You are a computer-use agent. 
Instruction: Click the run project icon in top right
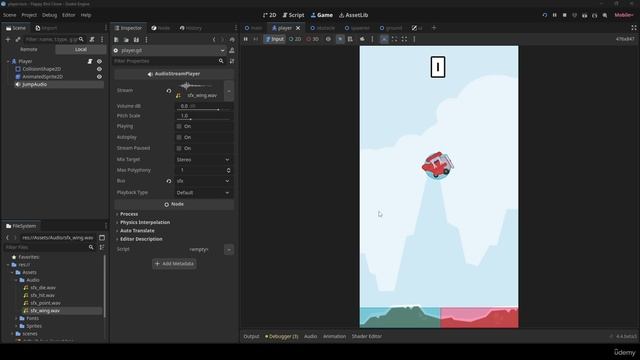pyautogui.click(x=544, y=15)
